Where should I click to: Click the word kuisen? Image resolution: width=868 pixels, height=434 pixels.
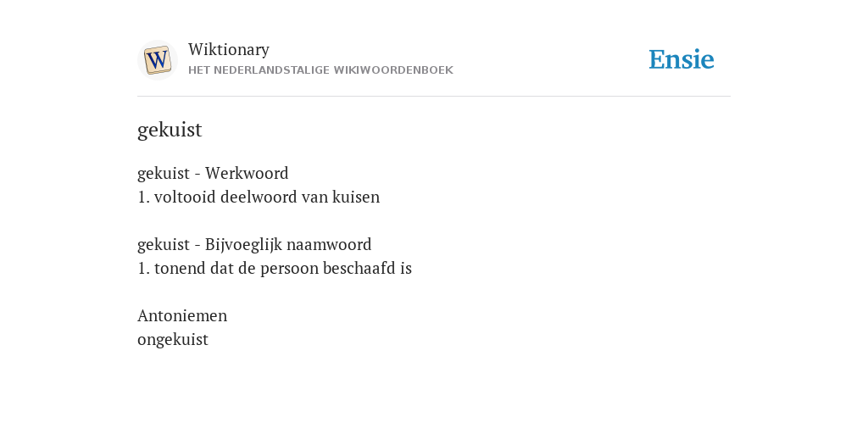point(356,197)
